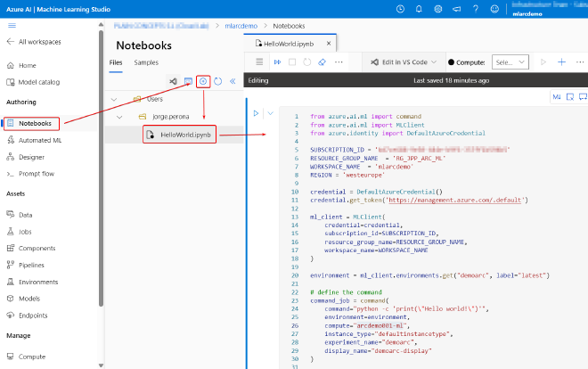Open notifications bell in top bar
The image size is (588, 369).
coord(419,9)
